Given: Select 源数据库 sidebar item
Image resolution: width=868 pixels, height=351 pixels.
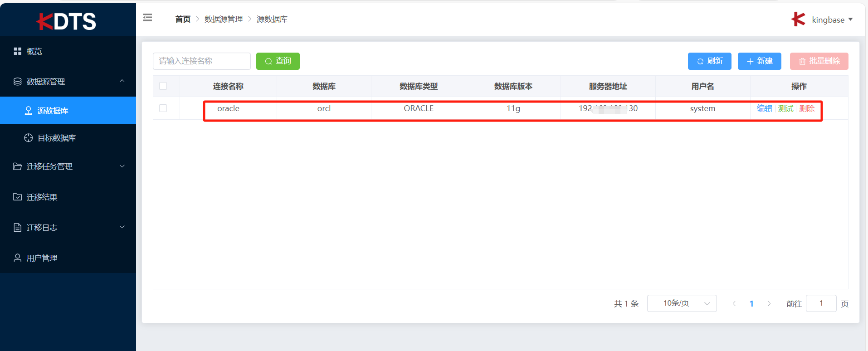Looking at the screenshot, I should coord(68,110).
